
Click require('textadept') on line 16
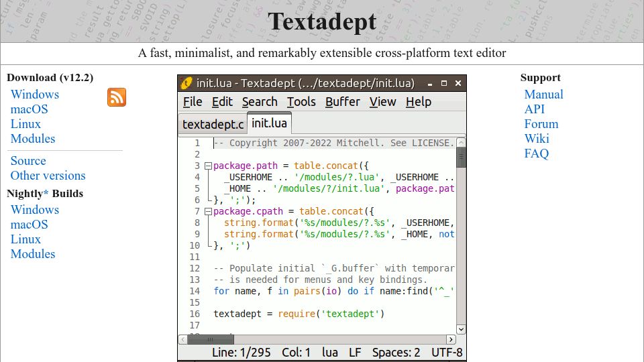point(331,314)
